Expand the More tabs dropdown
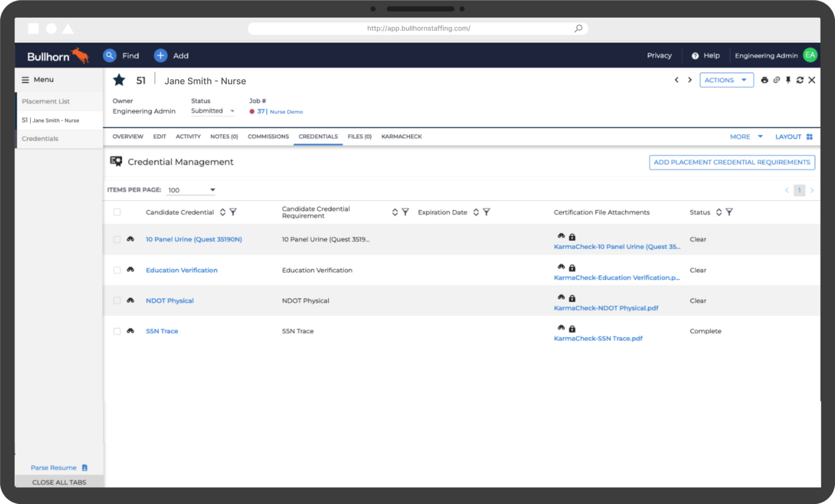This screenshot has height=504, width=835. click(x=746, y=137)
